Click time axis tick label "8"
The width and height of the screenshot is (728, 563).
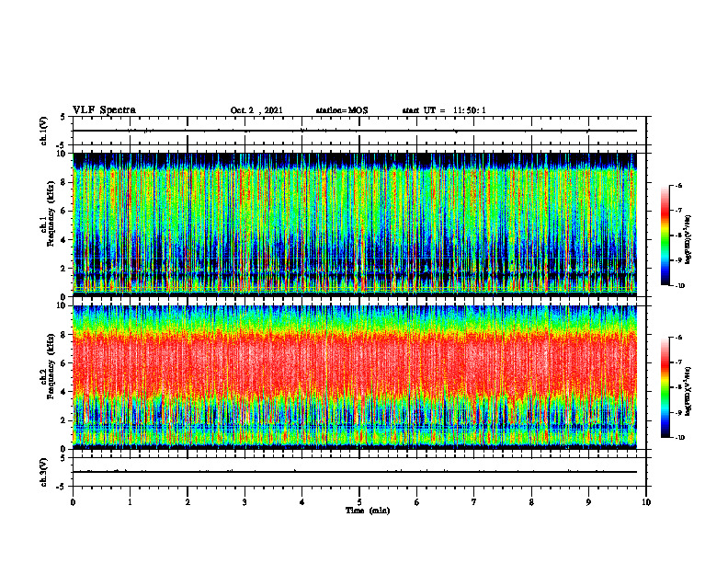[x=531, y=502]
